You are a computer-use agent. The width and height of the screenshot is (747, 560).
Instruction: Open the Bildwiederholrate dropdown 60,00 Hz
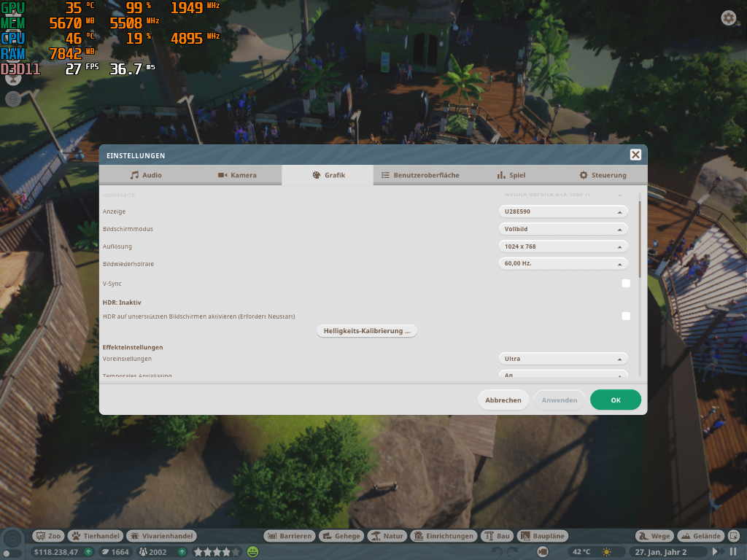tap(563, 263)
